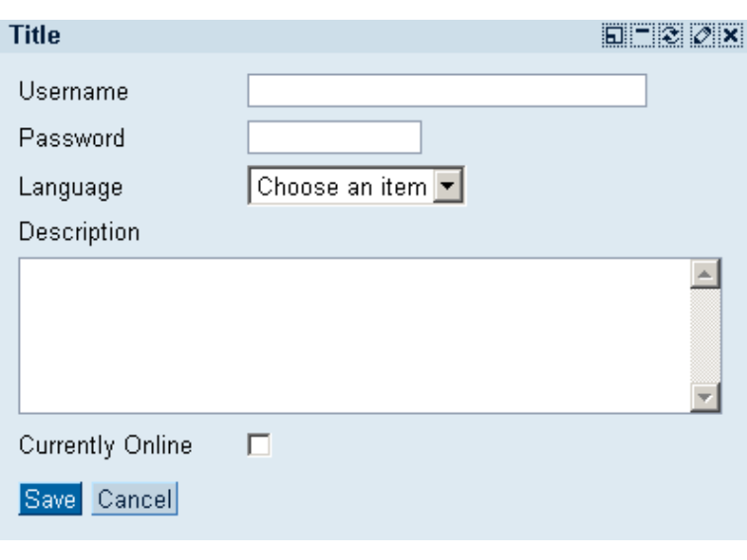This screenshot has width=747, height=560.
Task: Click the Username field label
Action: [74, 91]
